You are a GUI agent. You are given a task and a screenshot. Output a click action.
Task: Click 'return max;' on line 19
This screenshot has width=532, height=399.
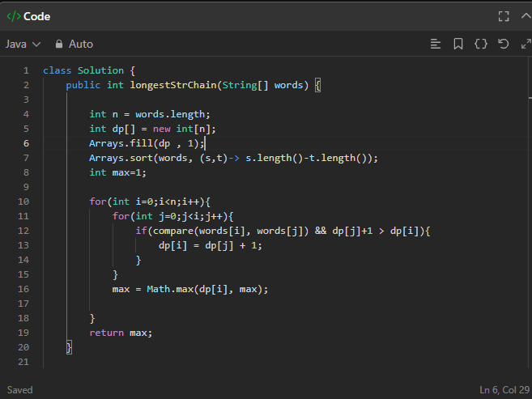[121, 333]
